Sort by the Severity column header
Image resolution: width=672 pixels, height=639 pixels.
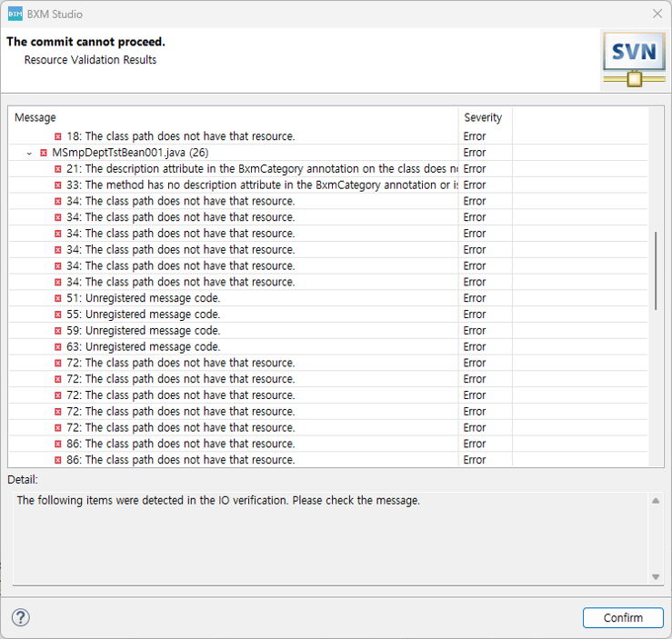(484, 117)
